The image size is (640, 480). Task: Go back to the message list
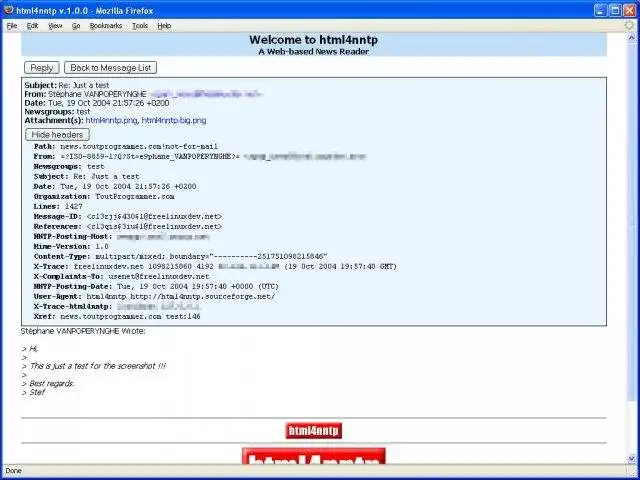point(110,68)
